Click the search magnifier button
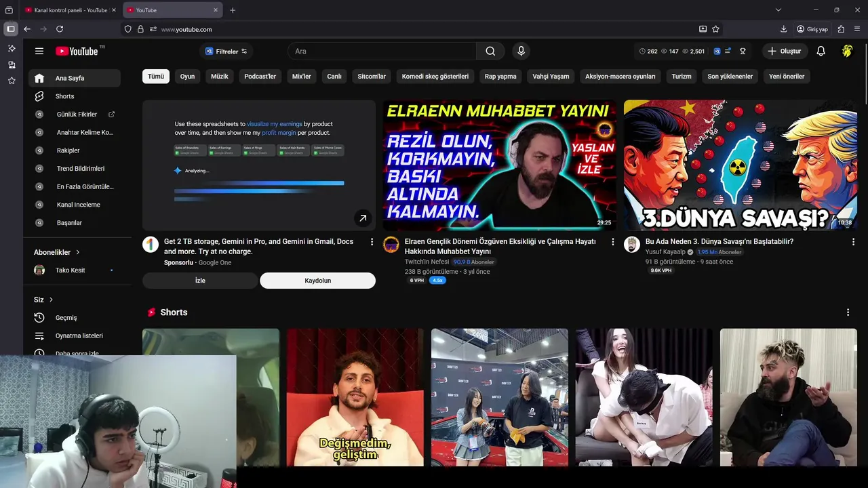Viewport: 868px width, 488px height. tap(490, 52)
